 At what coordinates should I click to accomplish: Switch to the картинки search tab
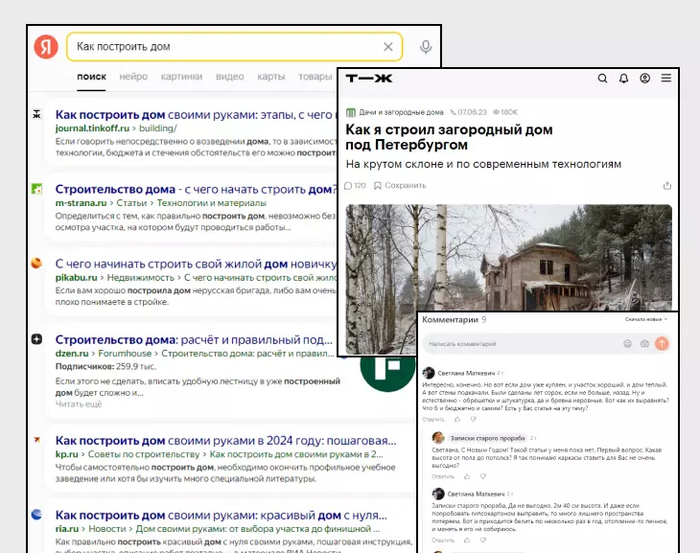pyautogui.click(x=181, y=76)
